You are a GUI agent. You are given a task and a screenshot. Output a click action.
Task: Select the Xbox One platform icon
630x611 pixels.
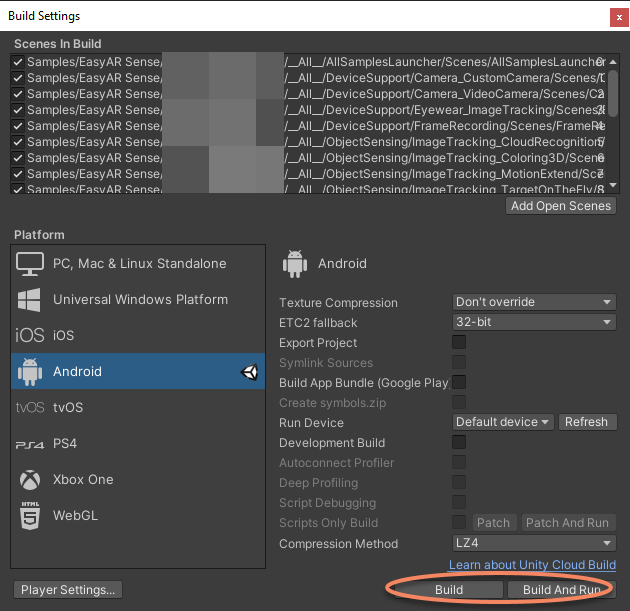(x=30, y=480)
